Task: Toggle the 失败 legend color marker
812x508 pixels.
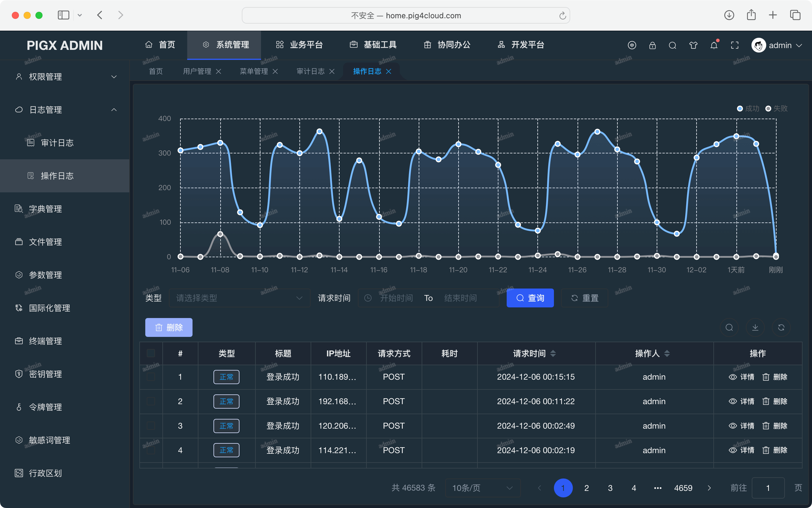Action: [x=768, y=109]
